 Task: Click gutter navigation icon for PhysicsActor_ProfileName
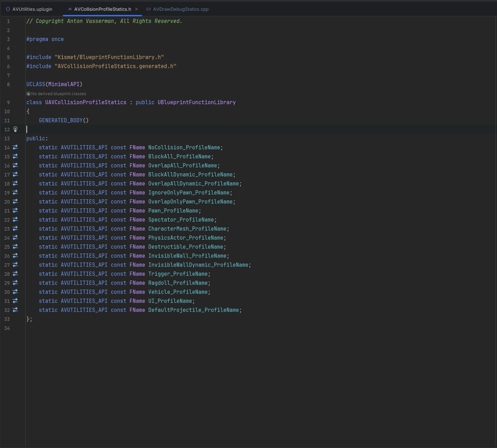15,238
